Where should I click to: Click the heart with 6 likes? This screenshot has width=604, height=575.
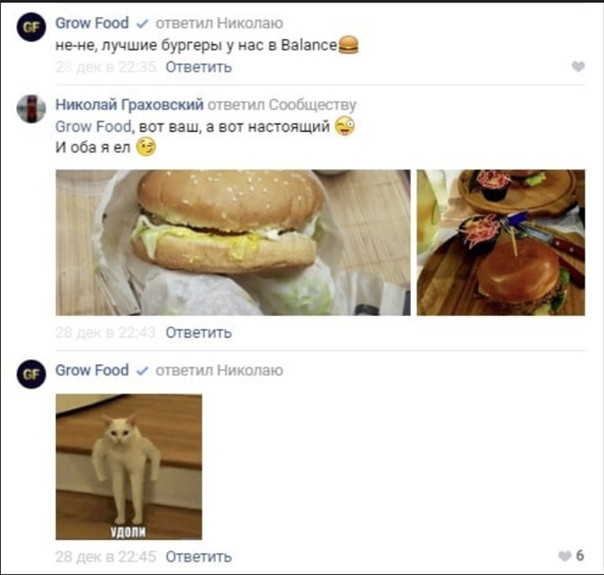click(565, 556)
